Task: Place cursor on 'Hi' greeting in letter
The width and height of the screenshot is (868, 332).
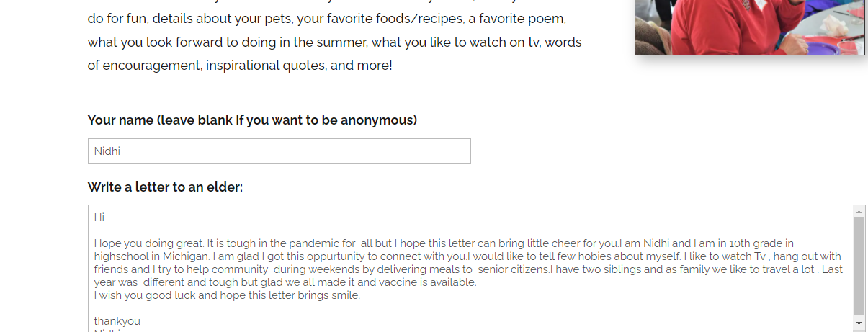Action: coord(99,217)
